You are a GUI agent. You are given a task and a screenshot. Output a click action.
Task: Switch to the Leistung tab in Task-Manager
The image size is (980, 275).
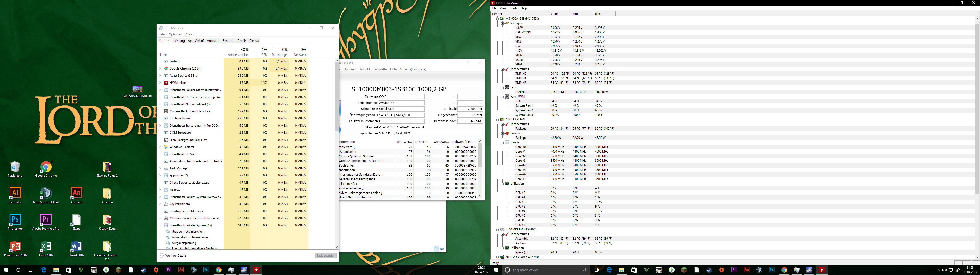point(179,41)
